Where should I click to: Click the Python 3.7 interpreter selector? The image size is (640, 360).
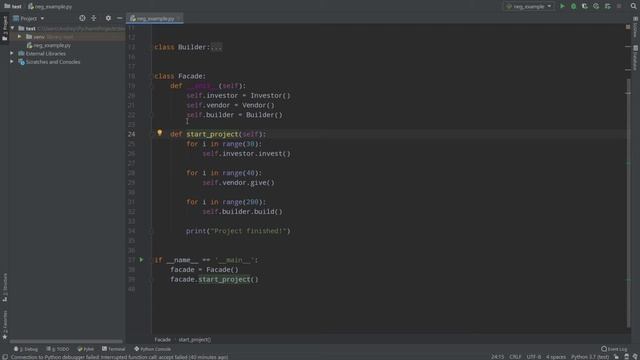(589, 357)
